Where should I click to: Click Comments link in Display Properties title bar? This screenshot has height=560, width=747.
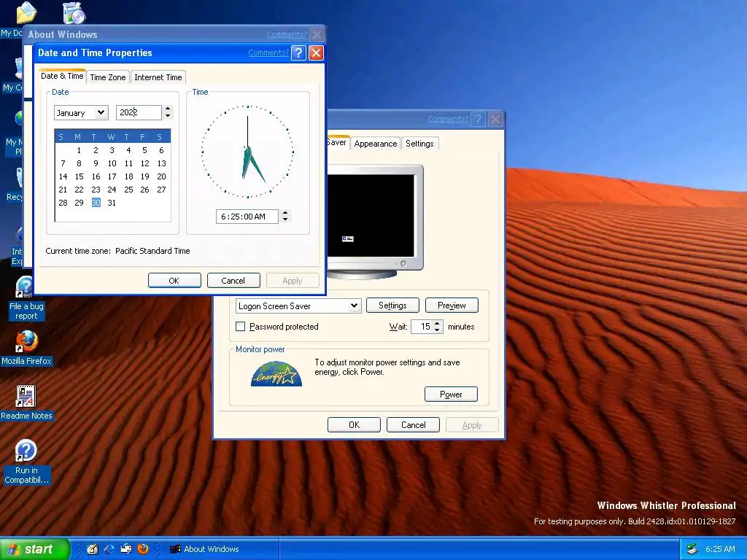[447, 119]
